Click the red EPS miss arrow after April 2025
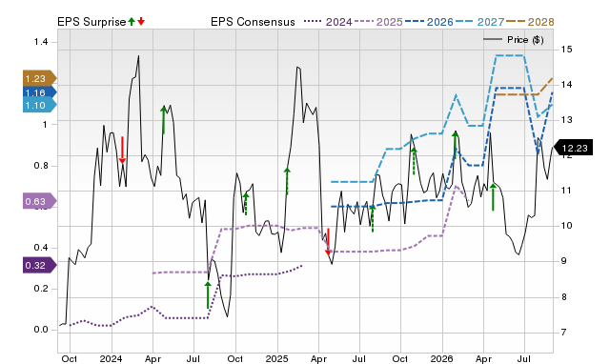Image resolution: width=610 pixels, height=364 pixels. tap(328, 242)
